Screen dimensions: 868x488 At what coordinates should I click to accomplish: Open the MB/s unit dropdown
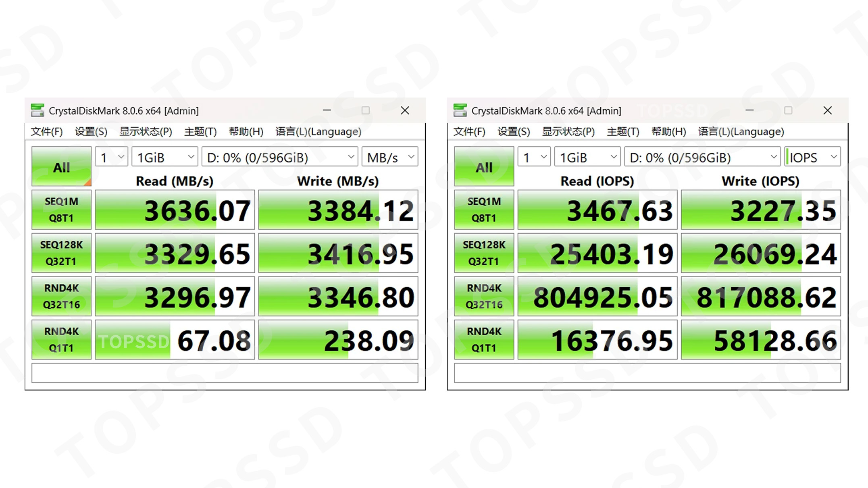pos(390,157)
